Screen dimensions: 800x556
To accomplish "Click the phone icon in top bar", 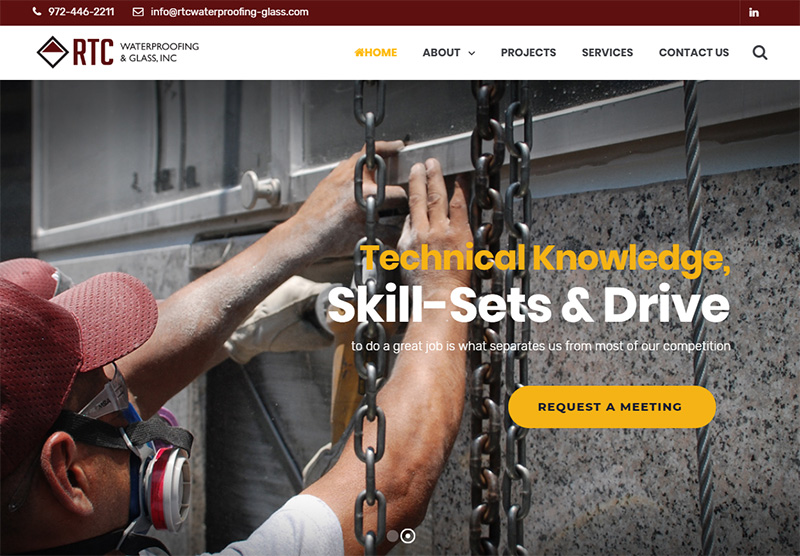I will 37,11.
